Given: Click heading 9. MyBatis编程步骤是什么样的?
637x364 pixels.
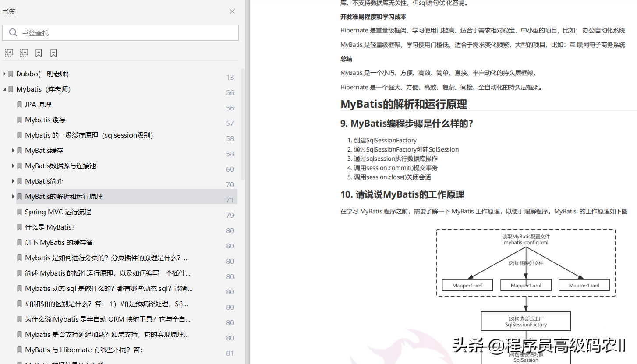Looking at the screenshot, I should (407, 124).
